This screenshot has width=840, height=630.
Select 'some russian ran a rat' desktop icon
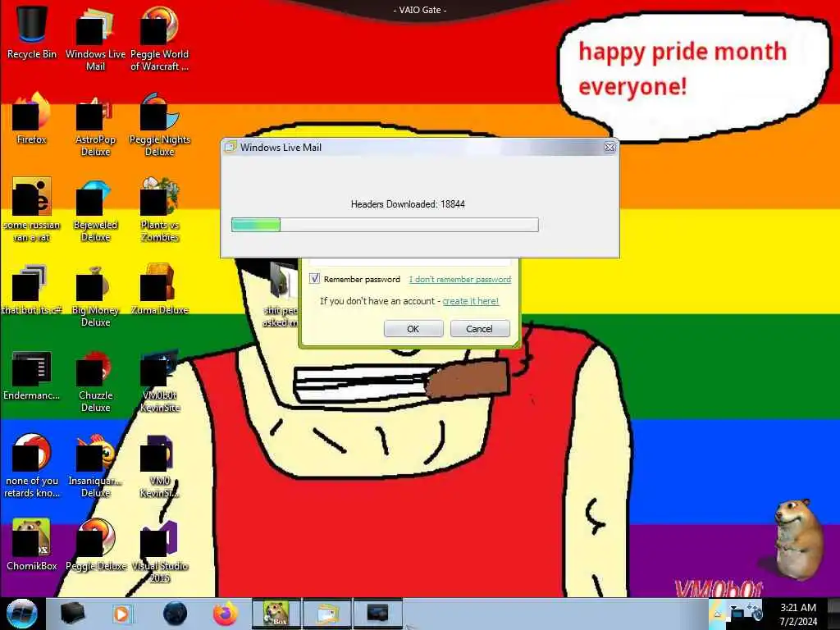tap(32, 209)
